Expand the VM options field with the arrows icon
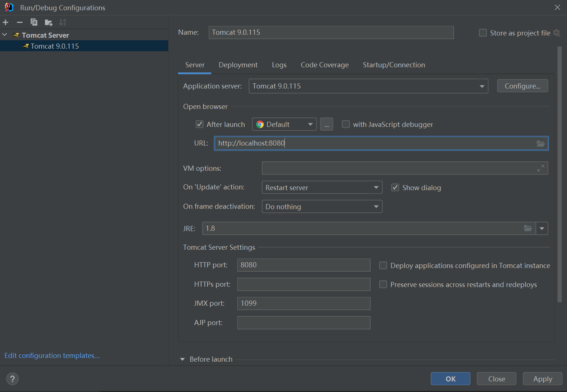This screenshot has width=567, height=392. coord(541,168)
